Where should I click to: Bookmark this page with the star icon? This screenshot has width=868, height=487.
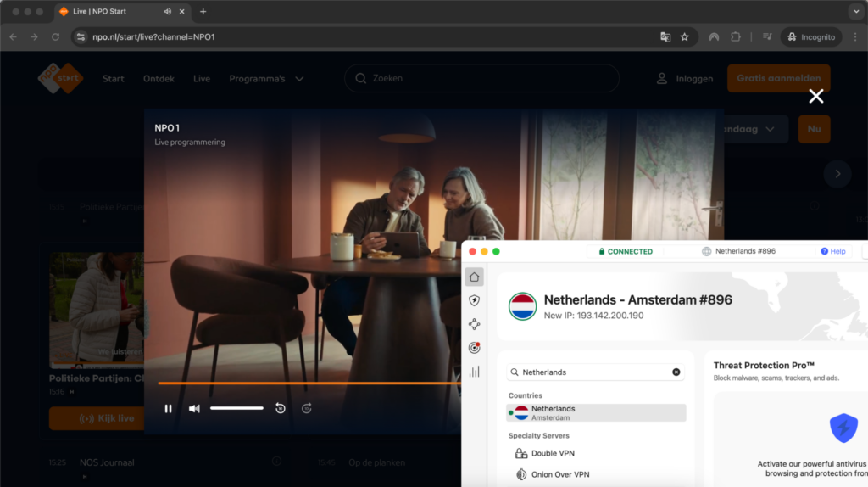pos(685,37)
